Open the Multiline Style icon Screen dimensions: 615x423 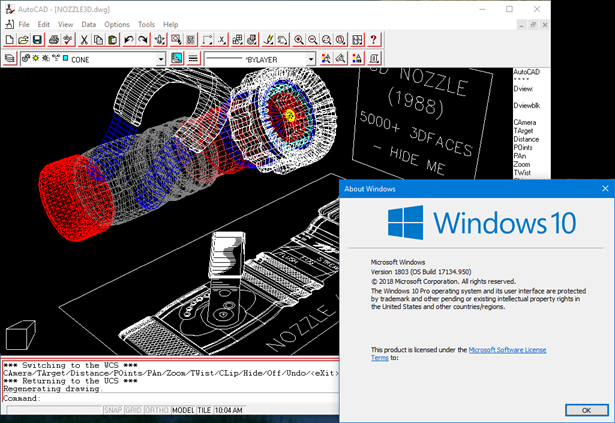click(340, 59)
